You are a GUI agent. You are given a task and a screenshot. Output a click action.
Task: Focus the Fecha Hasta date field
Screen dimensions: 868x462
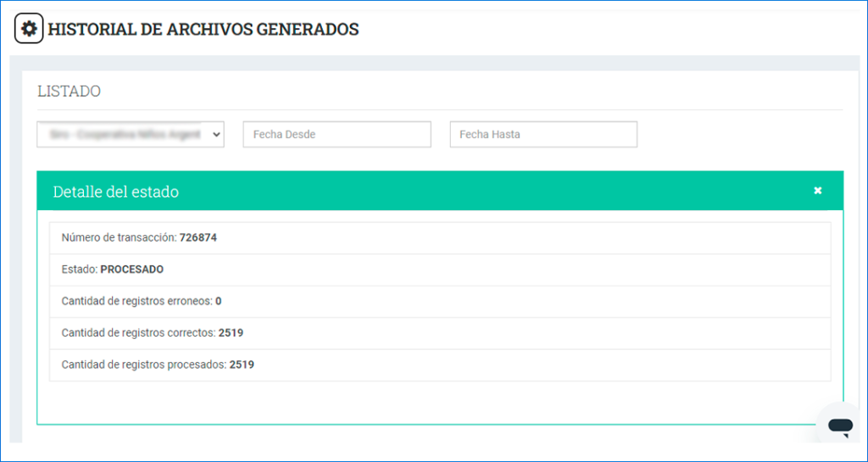pos(542,134)
